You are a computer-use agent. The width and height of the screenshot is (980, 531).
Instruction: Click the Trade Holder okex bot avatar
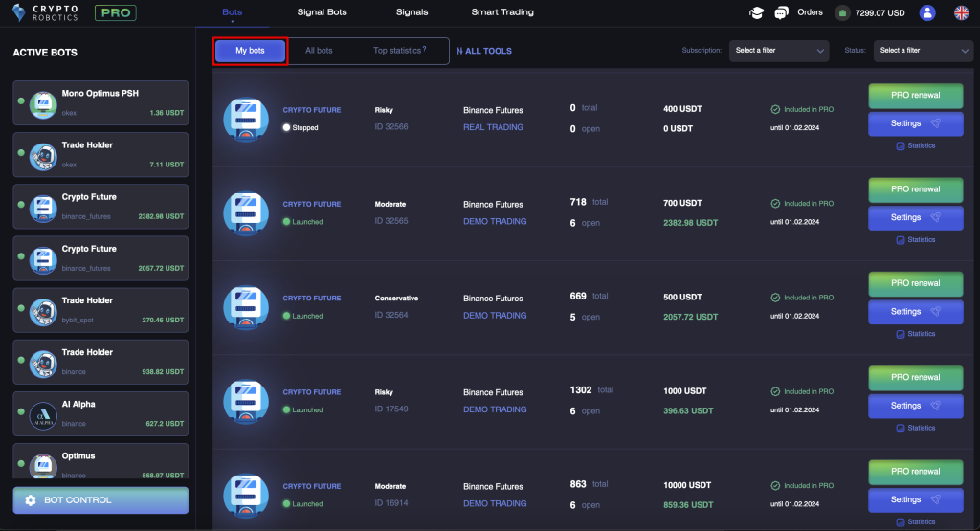pyautogui.click(x=43, y=156)
